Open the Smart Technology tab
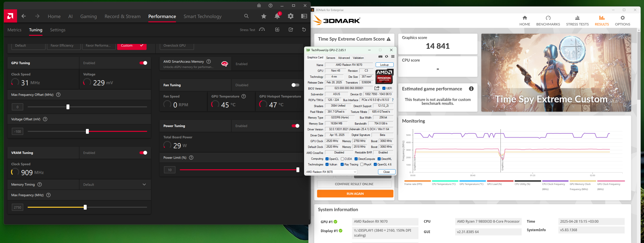Screen dimensions: 644x243 (x=203, y=17)
